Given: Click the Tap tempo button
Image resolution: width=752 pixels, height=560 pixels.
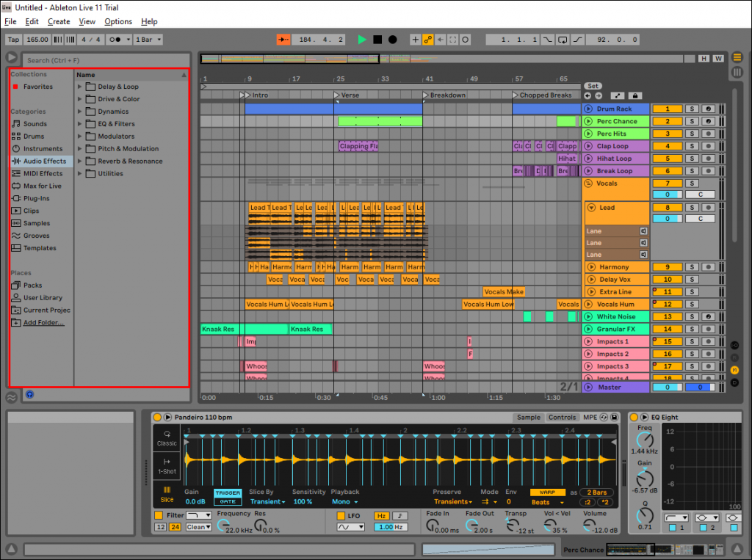Looking at the screenshot, I should pyautogui.click(x=13, y=40).
